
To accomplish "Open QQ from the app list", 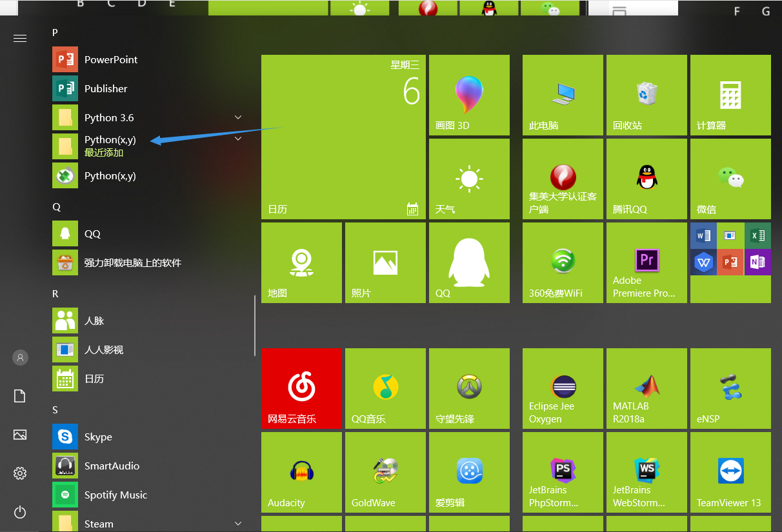I will (148, 233).
